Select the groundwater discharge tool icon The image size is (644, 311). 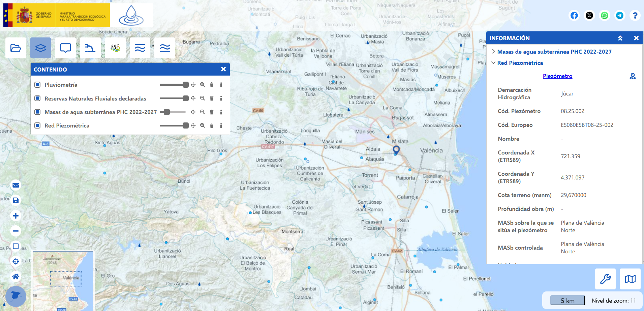pos(90,48)
